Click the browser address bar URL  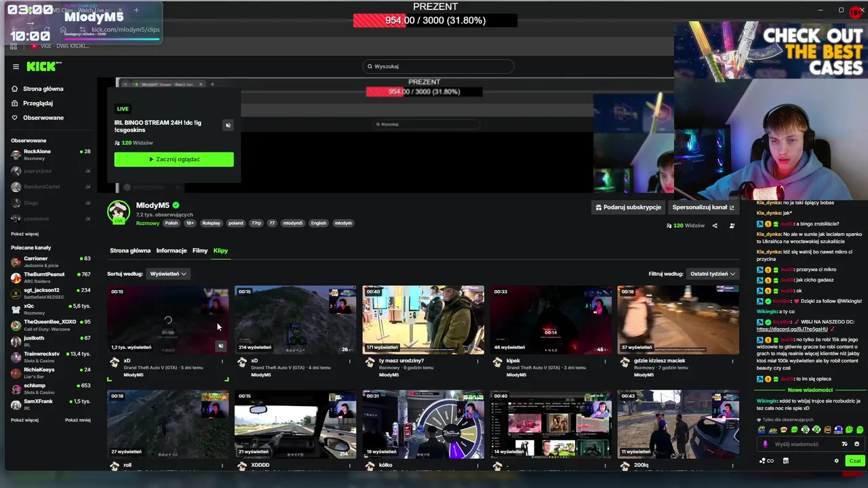pyautogui.click(x=125, y=30)
